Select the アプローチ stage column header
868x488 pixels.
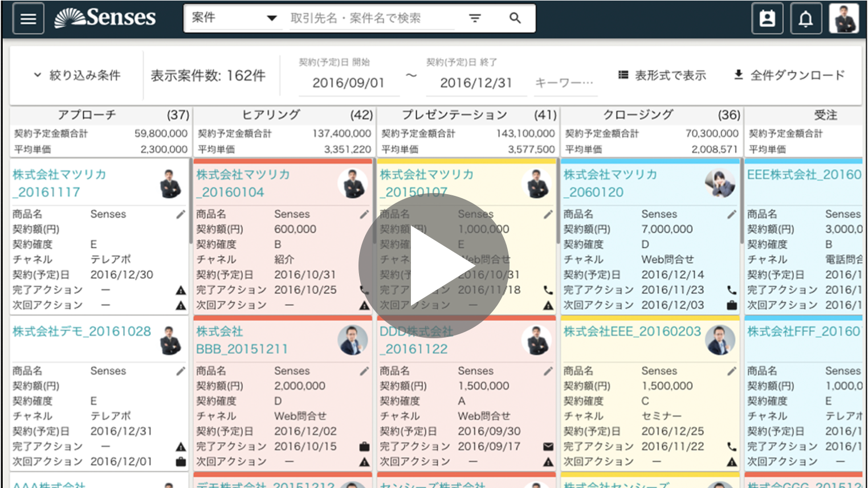coord(100,115)
